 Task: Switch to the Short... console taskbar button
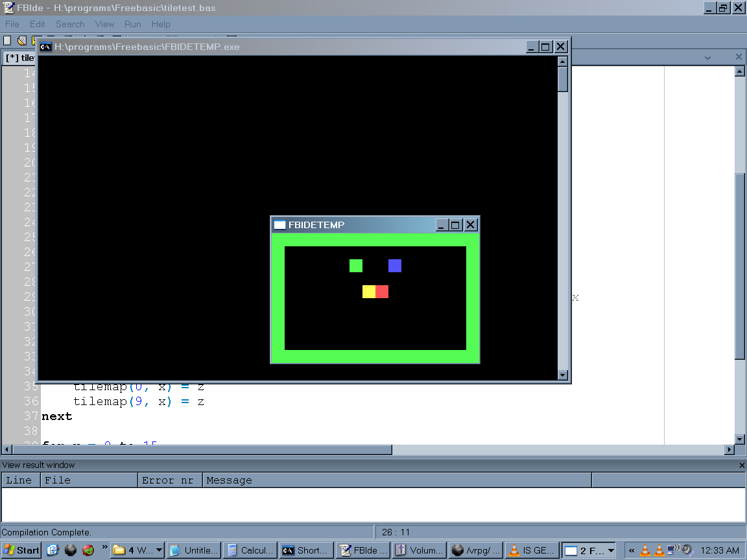306,550
